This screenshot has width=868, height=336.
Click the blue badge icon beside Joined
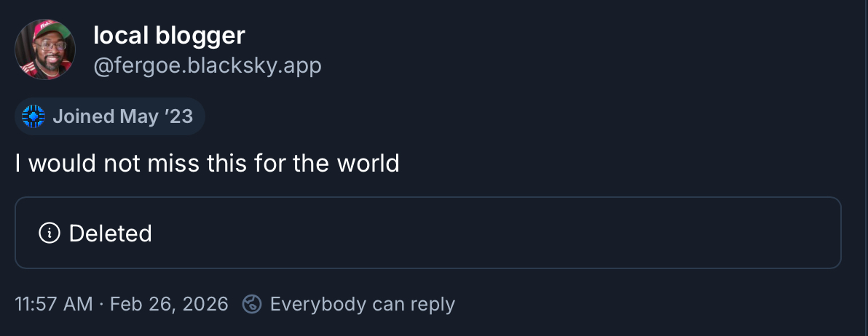click(x=33, y=116)
